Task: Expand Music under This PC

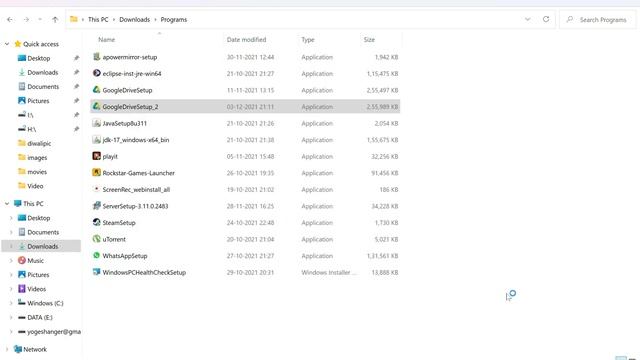Action: (x=11, y=260)
